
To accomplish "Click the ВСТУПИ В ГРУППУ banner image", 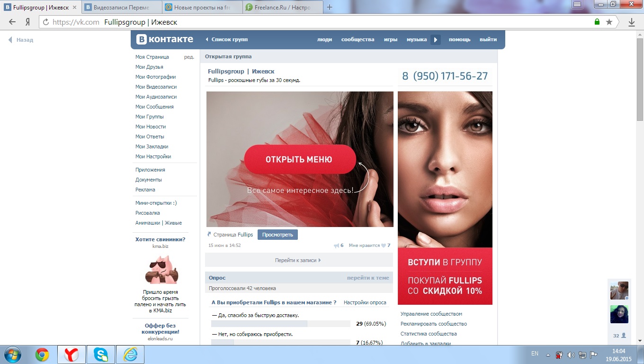I will pyautogui.click(x=445, y=276).
